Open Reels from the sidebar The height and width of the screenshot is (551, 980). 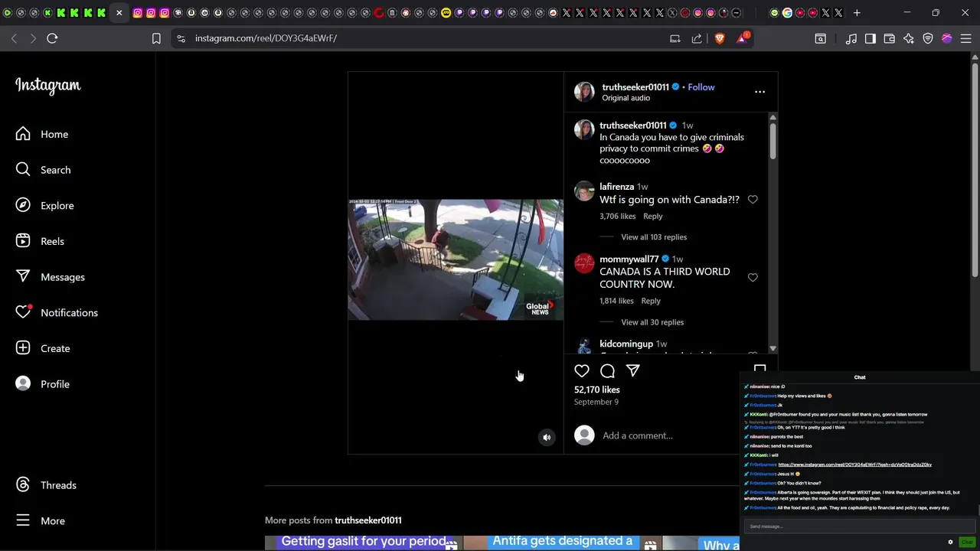pos(41,241)
